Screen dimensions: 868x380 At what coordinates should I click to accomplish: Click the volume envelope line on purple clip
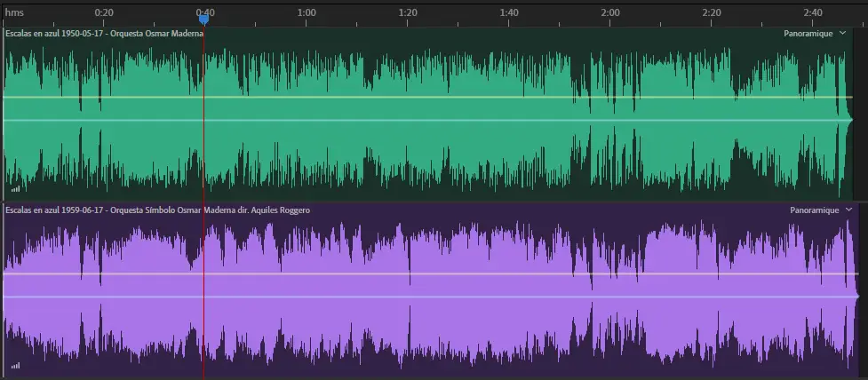point(431,273)
